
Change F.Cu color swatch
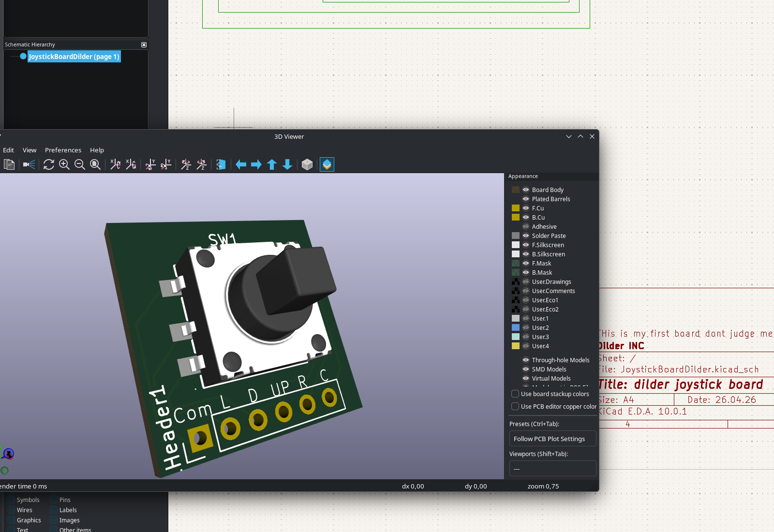[x=516, y=208]
